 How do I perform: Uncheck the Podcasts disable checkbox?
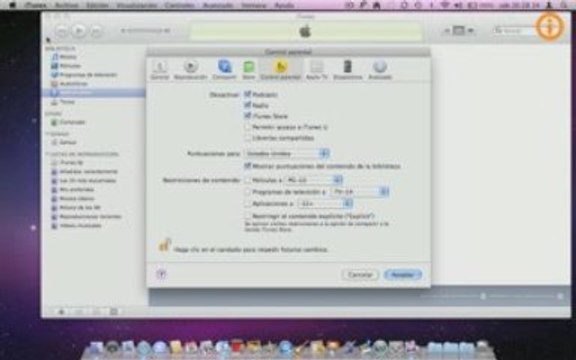click(248, 94)
